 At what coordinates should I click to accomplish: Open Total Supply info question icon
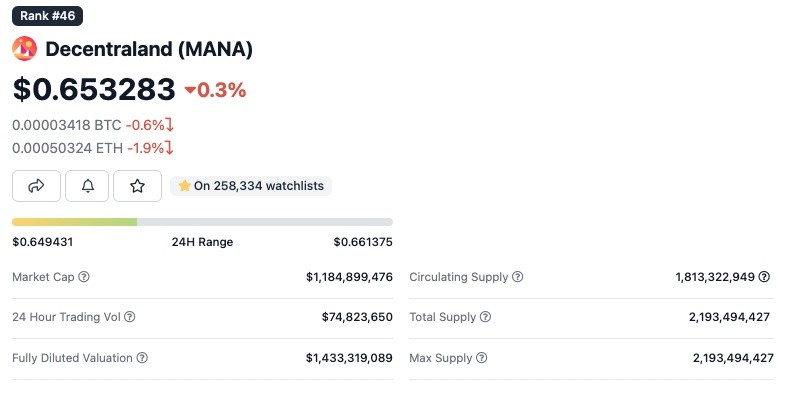tap(485, 317)
